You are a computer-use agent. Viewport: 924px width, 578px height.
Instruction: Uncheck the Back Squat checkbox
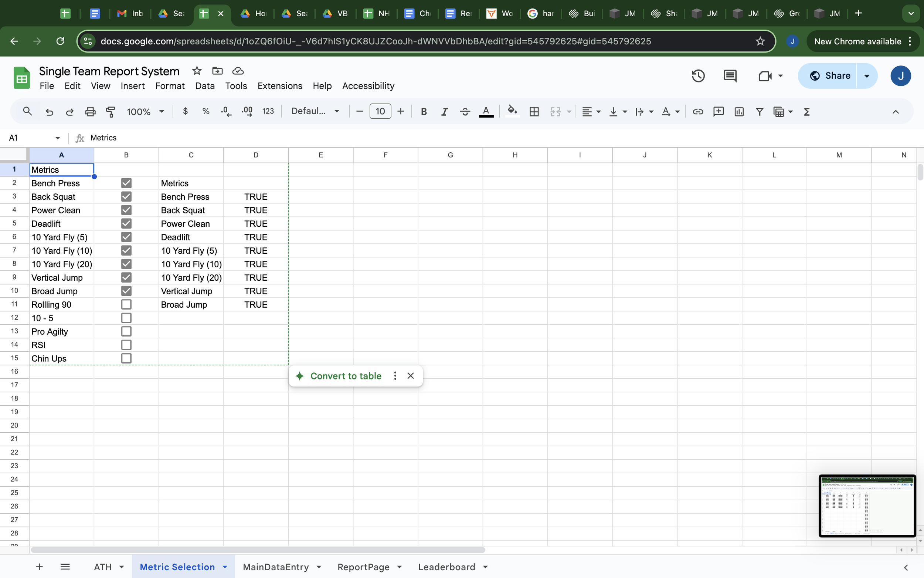pyautogui.click(x=126, y=196)
